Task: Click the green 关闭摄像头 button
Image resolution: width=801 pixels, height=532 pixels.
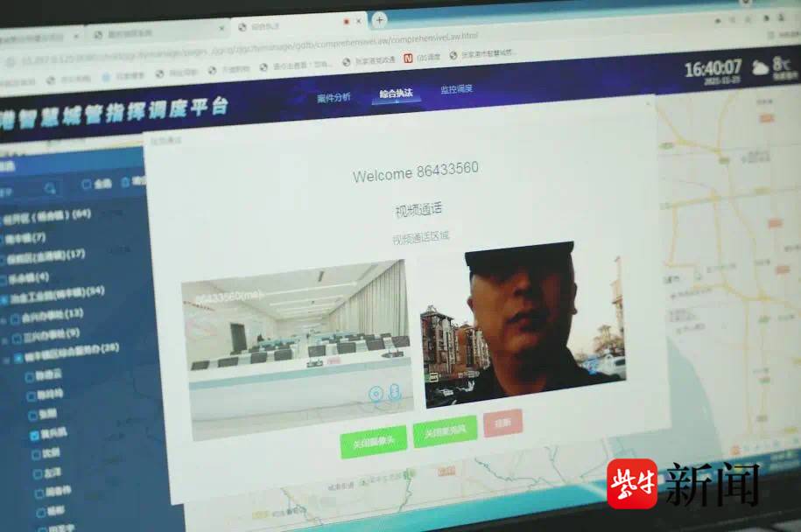Action: [374, 441]
